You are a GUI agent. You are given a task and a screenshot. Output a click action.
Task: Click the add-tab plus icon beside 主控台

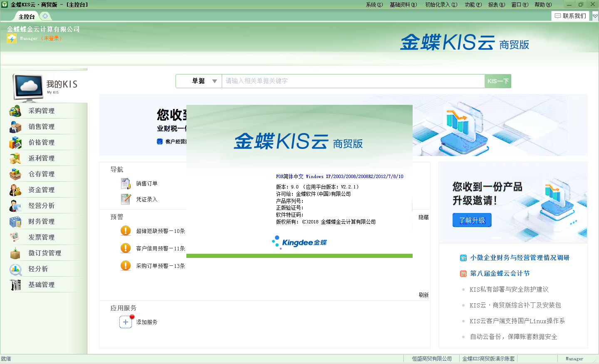[45, 16]
